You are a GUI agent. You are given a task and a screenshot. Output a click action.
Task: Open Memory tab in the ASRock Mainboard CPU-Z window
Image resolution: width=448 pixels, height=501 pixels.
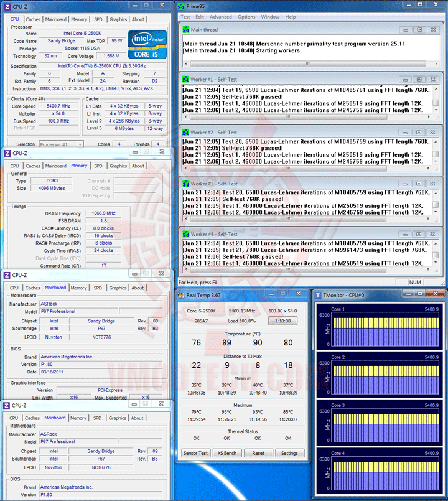78,288
